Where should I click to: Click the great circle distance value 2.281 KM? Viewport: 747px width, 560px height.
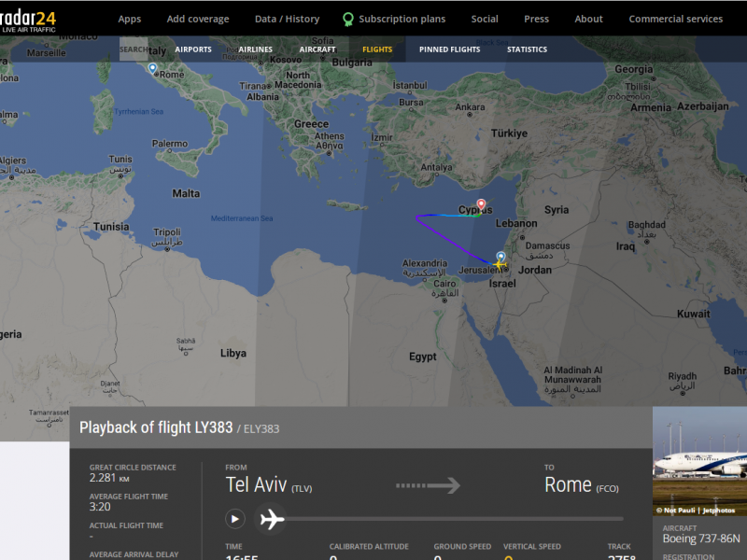109,478
